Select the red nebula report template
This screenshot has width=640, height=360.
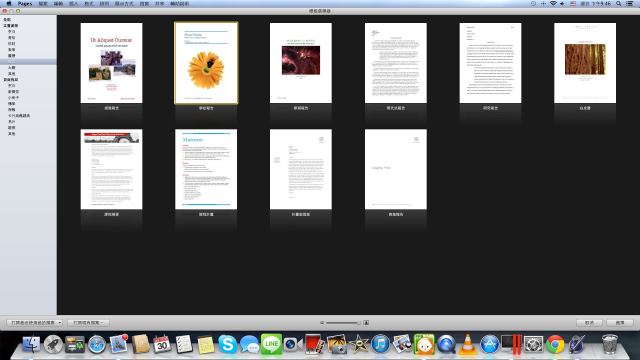click(x=301, y=63)
